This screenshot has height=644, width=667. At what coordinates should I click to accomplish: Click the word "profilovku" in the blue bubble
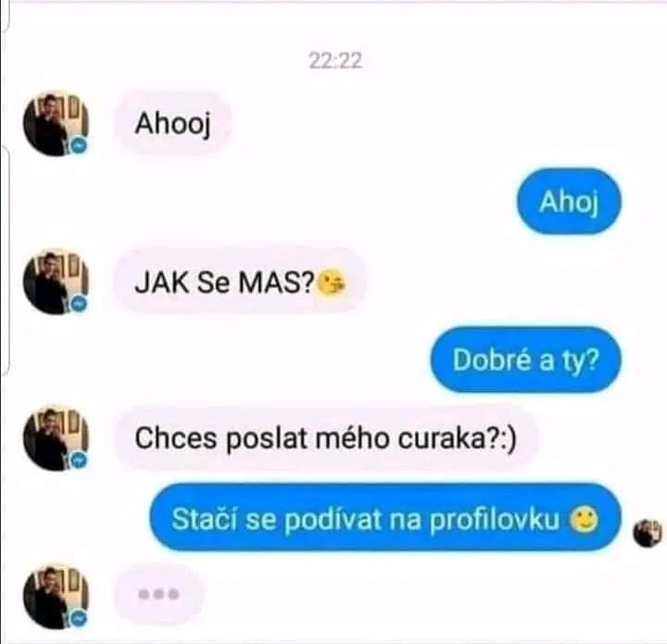tap(494, 520)
